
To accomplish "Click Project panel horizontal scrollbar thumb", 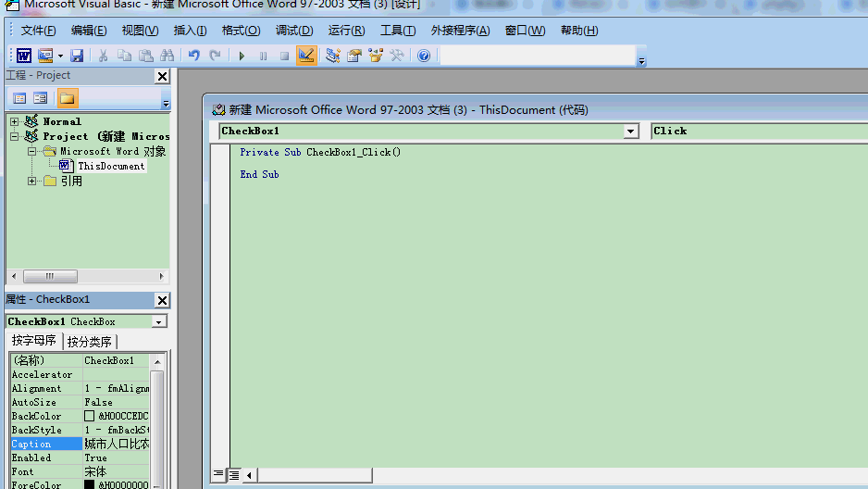I will pyautogui.click(x=50, y=276).
